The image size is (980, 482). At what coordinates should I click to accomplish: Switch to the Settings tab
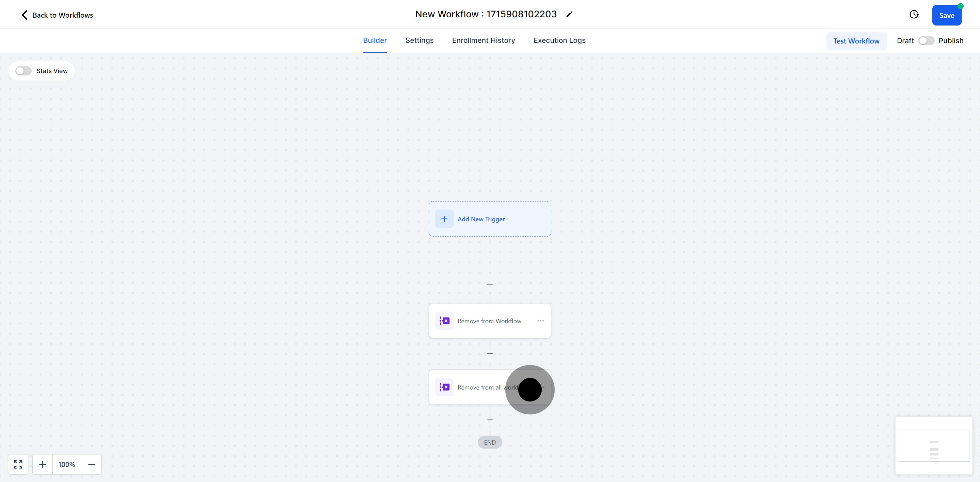[419, 40]
